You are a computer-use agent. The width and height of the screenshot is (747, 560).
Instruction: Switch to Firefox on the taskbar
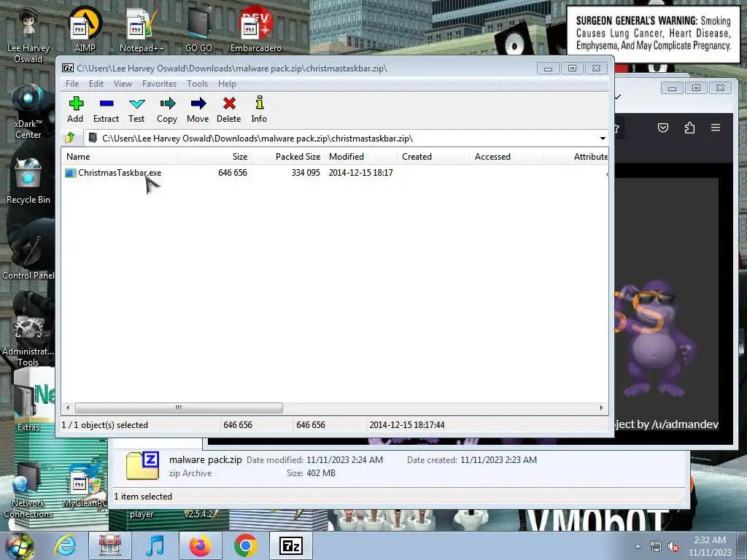pyautogui.click(x=201, y=545)
